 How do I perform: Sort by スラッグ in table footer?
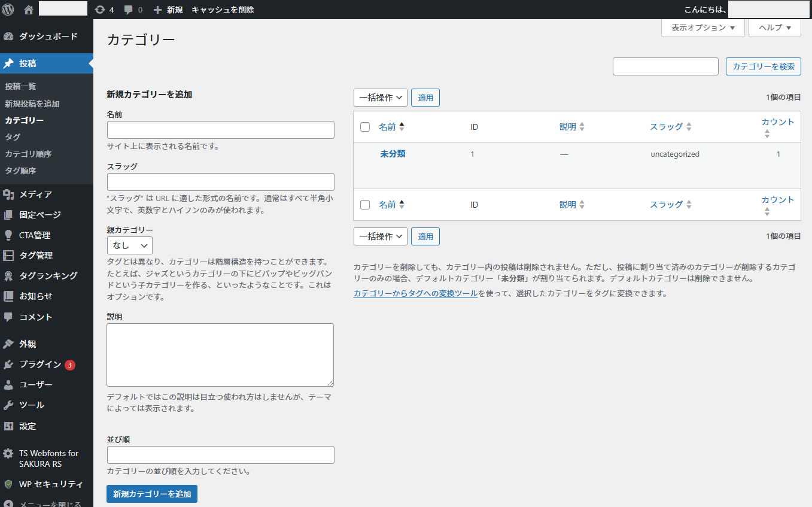[x=671, y=205]
